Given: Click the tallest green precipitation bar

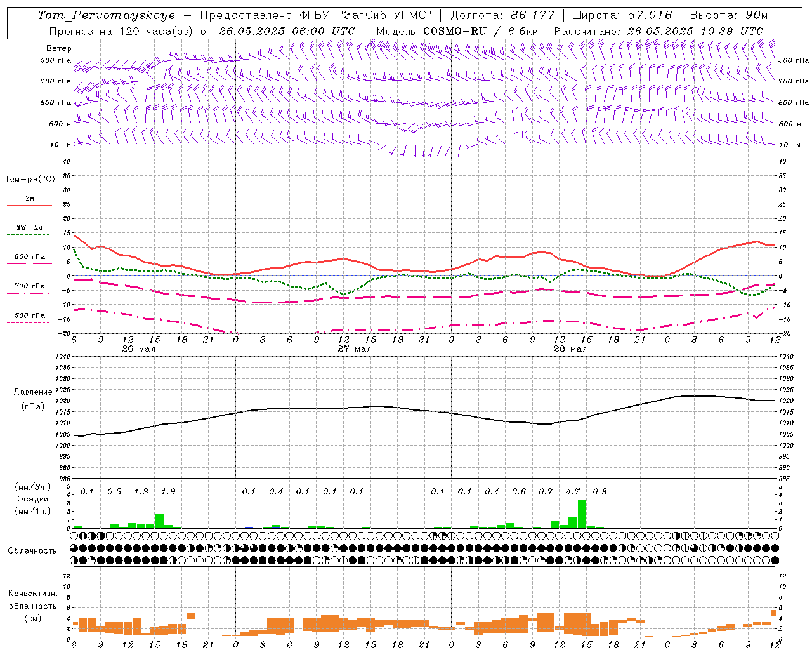Looking at the screenshot, I should click(x=582, y=514).
